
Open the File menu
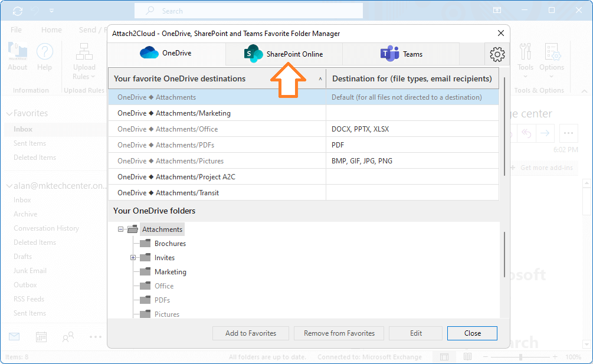pyautogui.click(x=15, y=29)
